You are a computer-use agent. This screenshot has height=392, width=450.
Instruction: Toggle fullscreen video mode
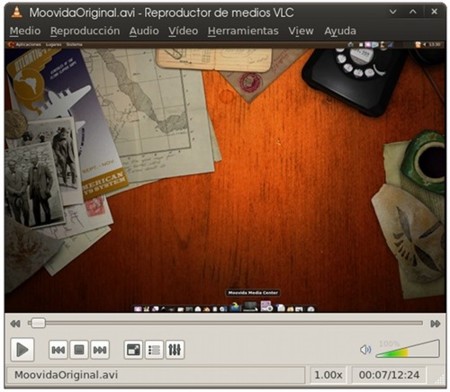pos(133,350)
